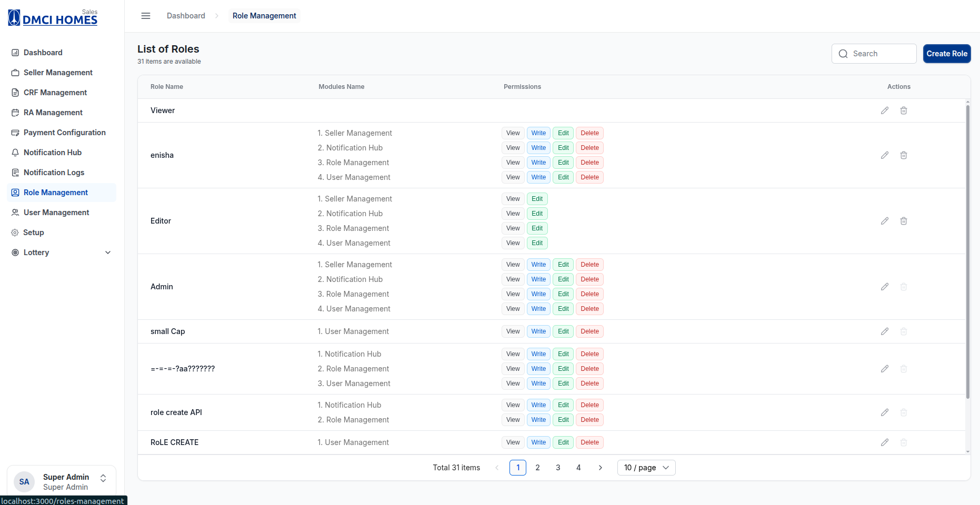Go to page 3 of roles

point(558,468)
